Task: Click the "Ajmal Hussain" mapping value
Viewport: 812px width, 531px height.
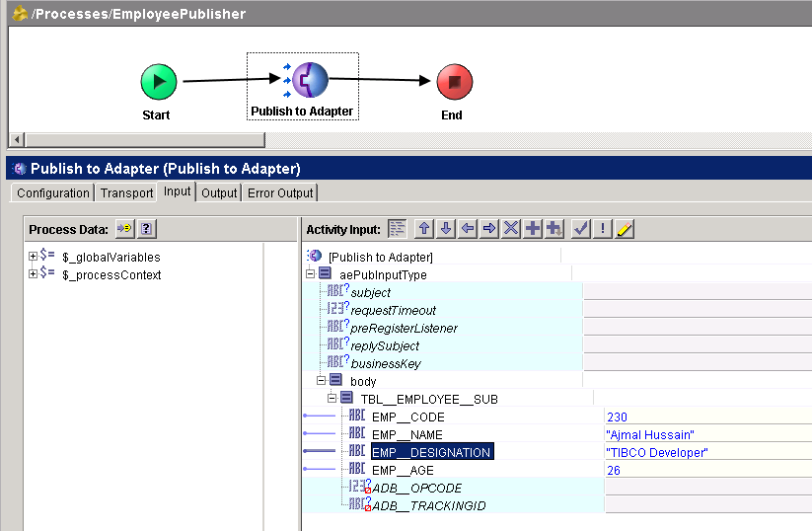Action: 650,434
